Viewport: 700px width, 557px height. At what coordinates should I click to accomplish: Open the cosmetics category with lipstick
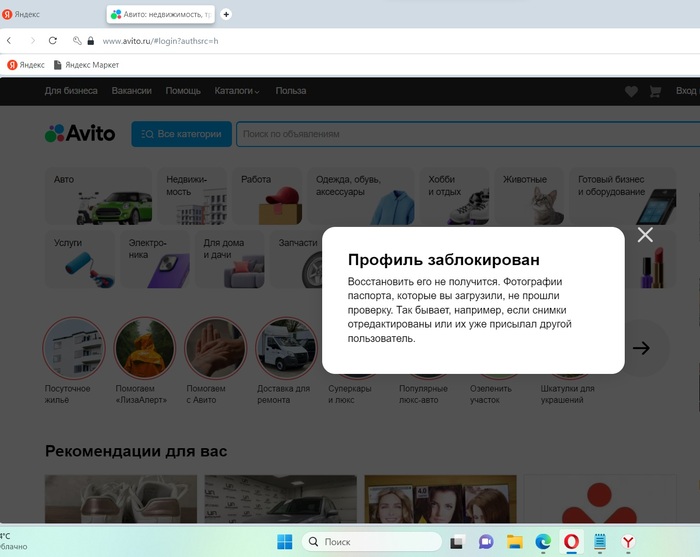pyautogui.click(x=651, y=259)
